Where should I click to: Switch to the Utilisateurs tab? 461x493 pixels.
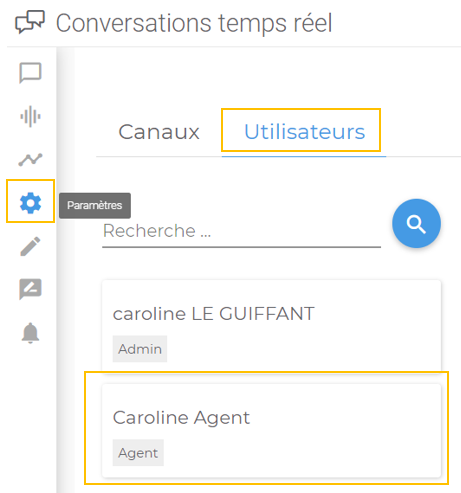305,131
